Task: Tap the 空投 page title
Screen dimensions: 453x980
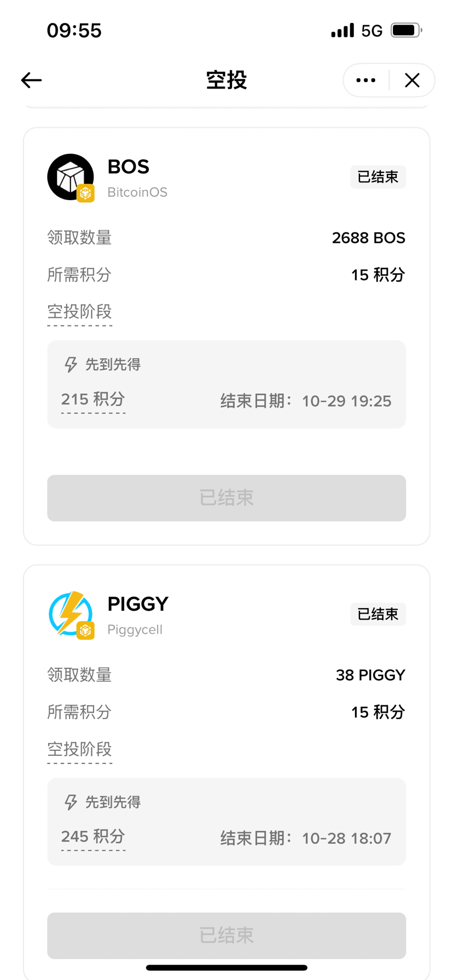Action: [x=226, y=80]
